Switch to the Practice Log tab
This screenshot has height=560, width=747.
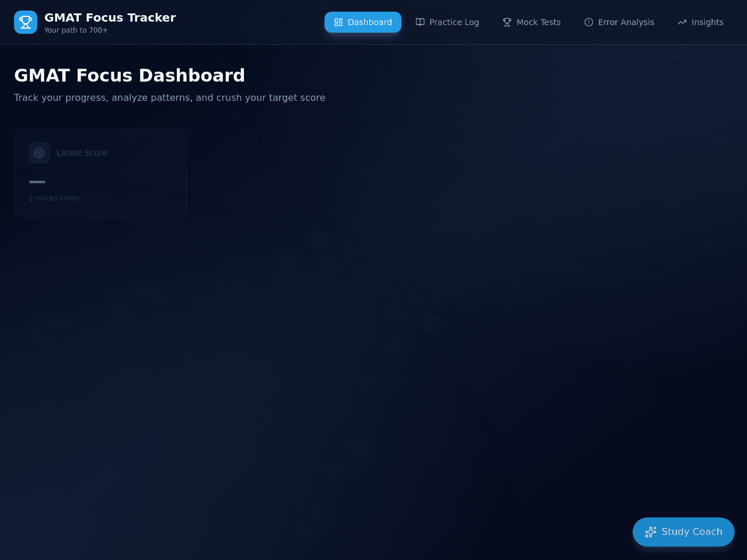447,22
